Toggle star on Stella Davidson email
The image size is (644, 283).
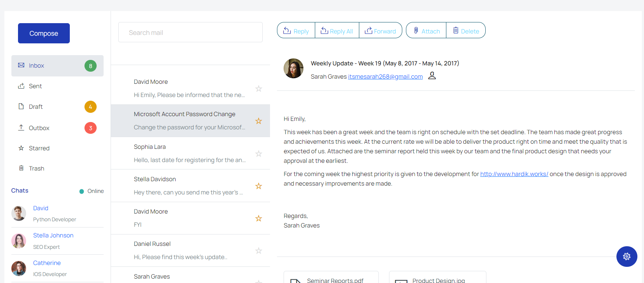pos(259,186)
